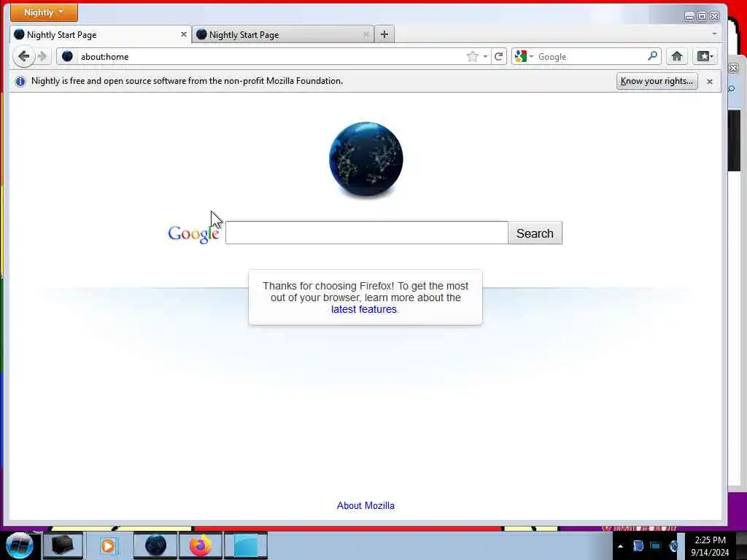Click the site identity globe in address bar
This screenshot has height=560, width=747.
pos(68,57)
